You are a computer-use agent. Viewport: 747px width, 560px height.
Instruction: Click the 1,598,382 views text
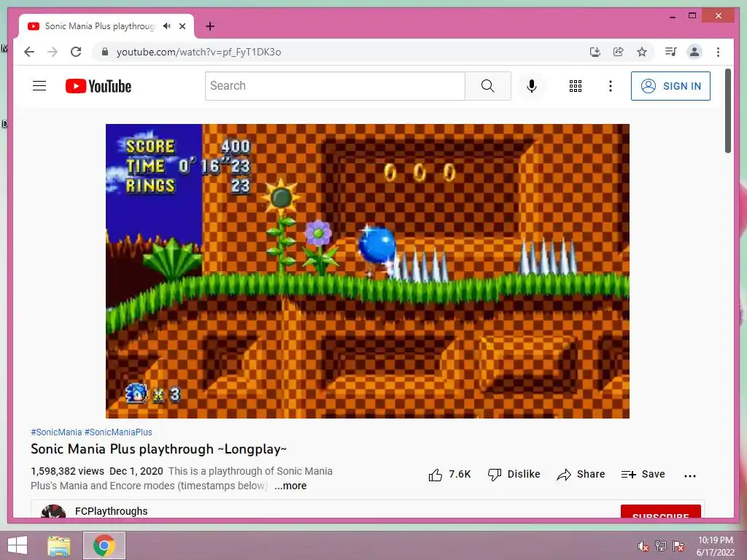(x=67, y=471)
